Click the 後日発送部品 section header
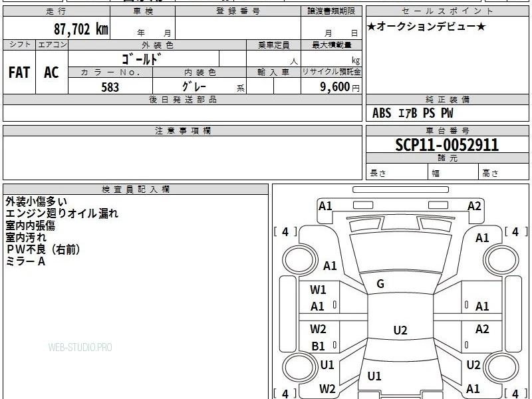The image size is (532, 399). (182, 99)
